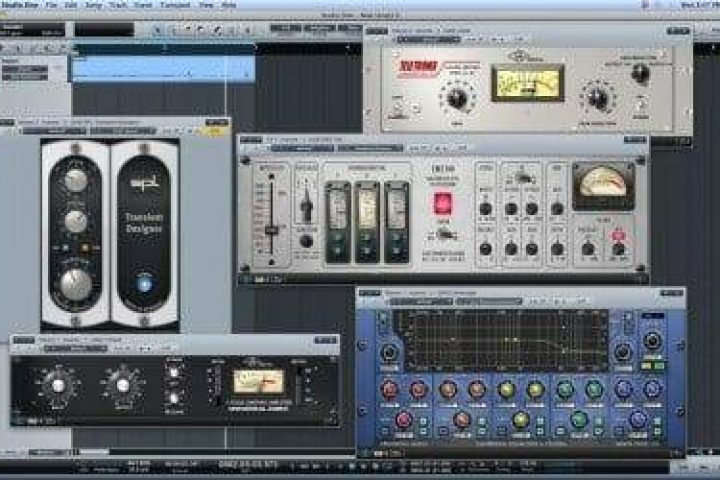Flip the EMT 140 switch under power button
The image size is (720, 480).
pyautogui.click(x=444, y=236)
